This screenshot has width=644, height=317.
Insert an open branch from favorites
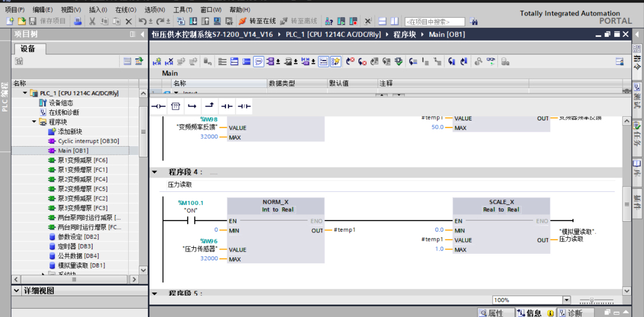click(192, 106)
